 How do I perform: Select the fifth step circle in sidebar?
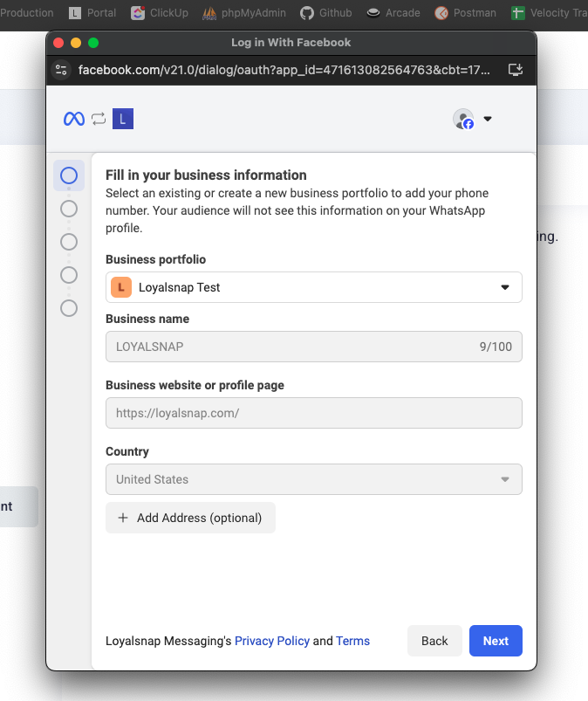coord(69,308)
